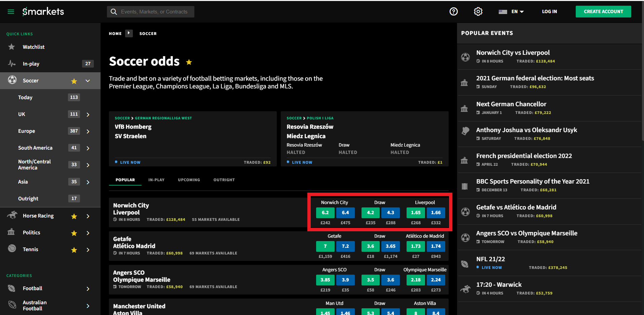Image resolution: width=644 pixels, height=315 pixels.
Task: Click the Create Account button
Action: 603,11
